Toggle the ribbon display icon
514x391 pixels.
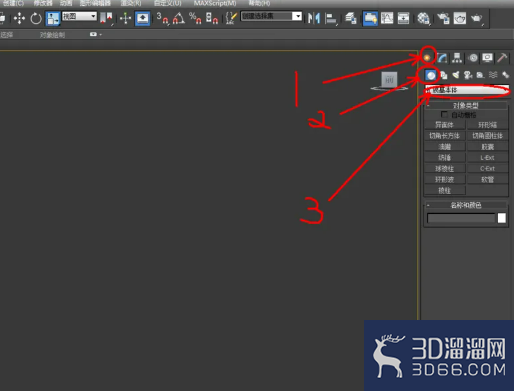(x=370, y=18)
